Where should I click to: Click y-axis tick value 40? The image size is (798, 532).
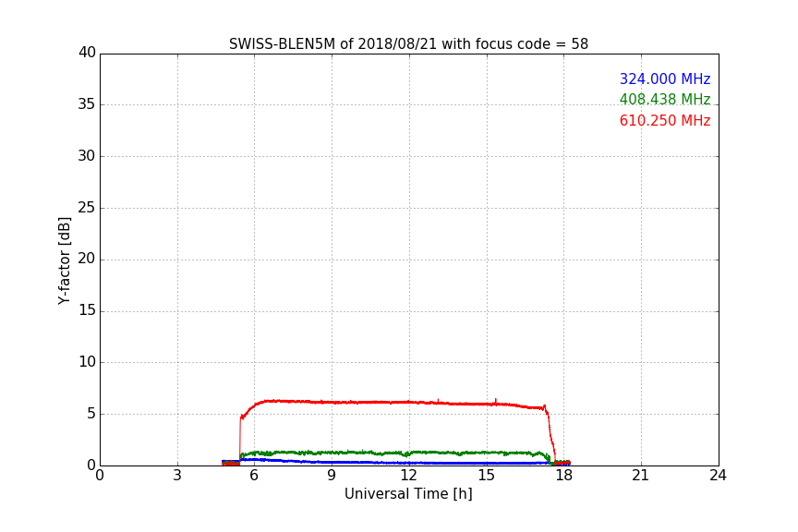tap(87, 53)
